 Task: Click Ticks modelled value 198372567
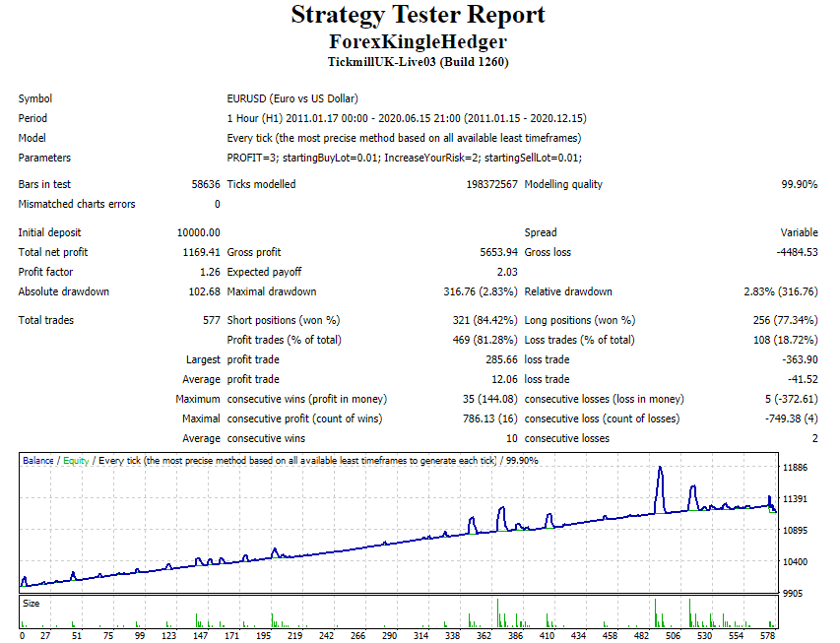(491, 184)
